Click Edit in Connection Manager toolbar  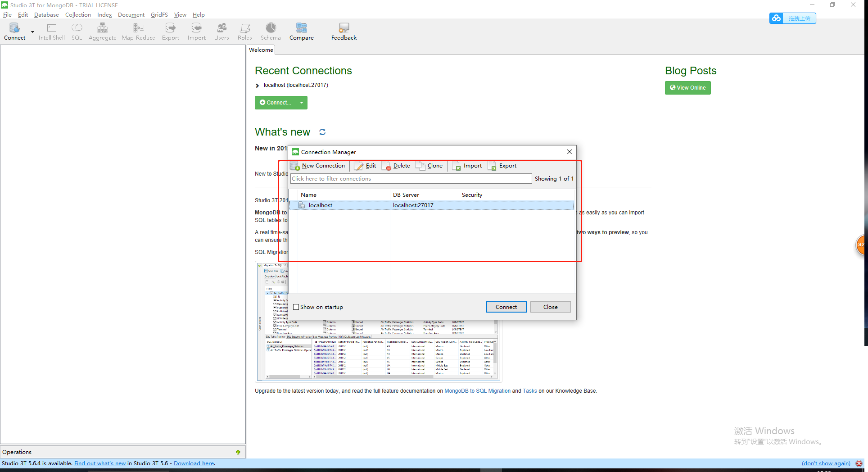[366, 166]
